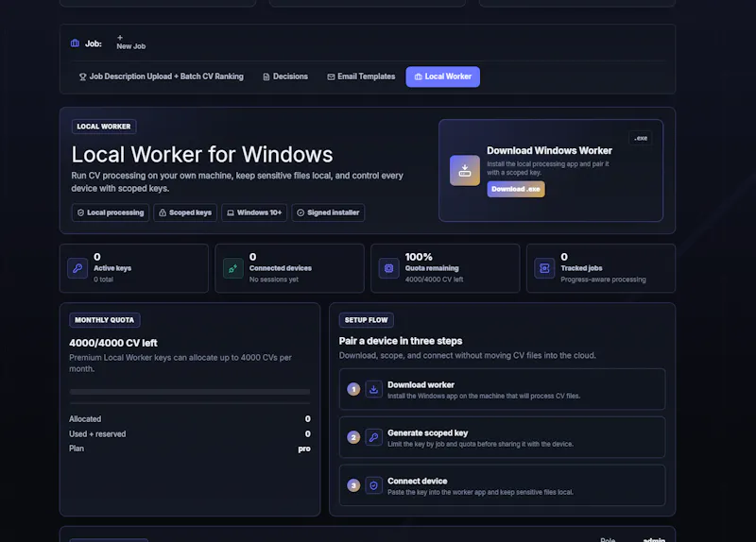The width and height of the screenshot is (756, 542).
Task: Click the check-circle icon in Signed installer chip
Action: click(301, 213)
